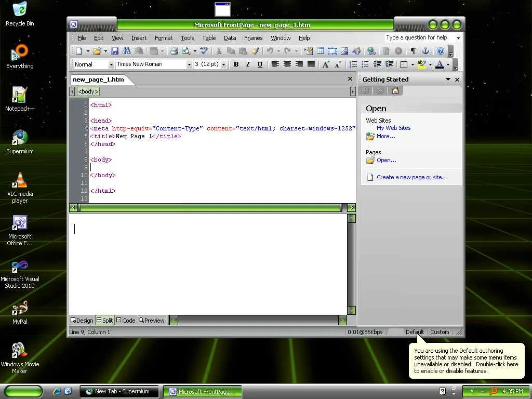Expand the font color dropdown arrow
The width and height of the screenshot is (532, 399).
448,64
